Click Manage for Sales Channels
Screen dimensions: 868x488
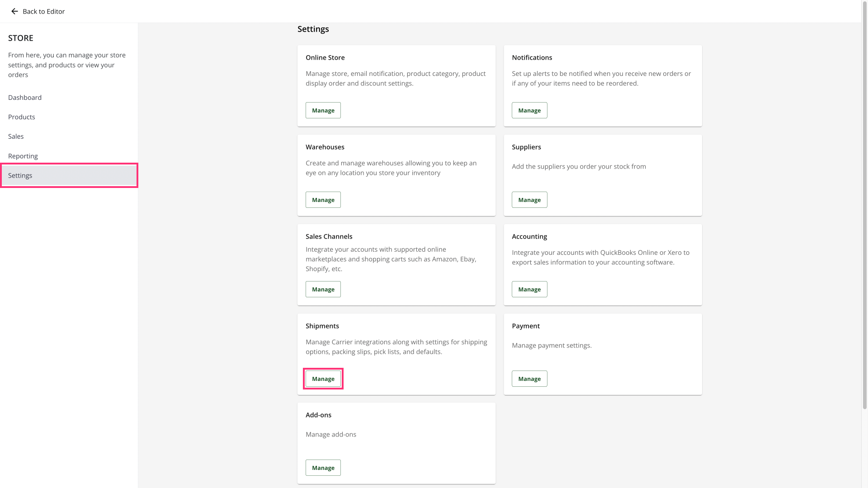tap(323, 289)
